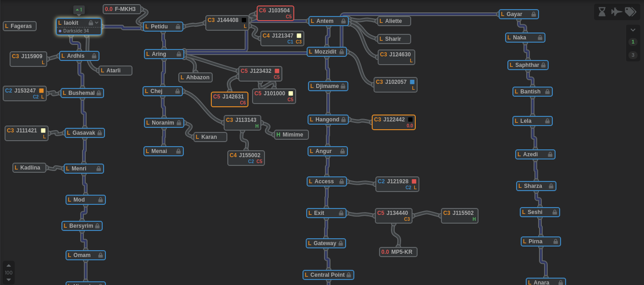Click the gray 3 badge in side panel
This screenshot has height=285, width=644.
point(633,55)
